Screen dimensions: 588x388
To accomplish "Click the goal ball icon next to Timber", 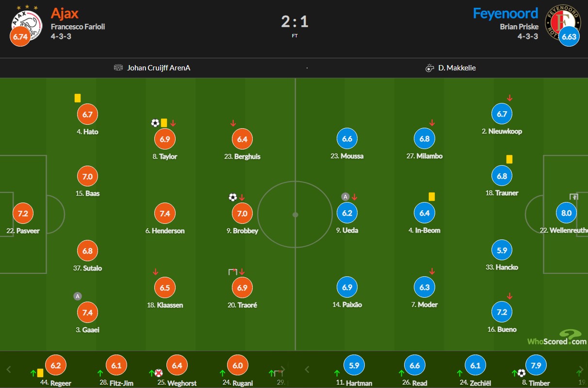I will click(x=521, y=373).
